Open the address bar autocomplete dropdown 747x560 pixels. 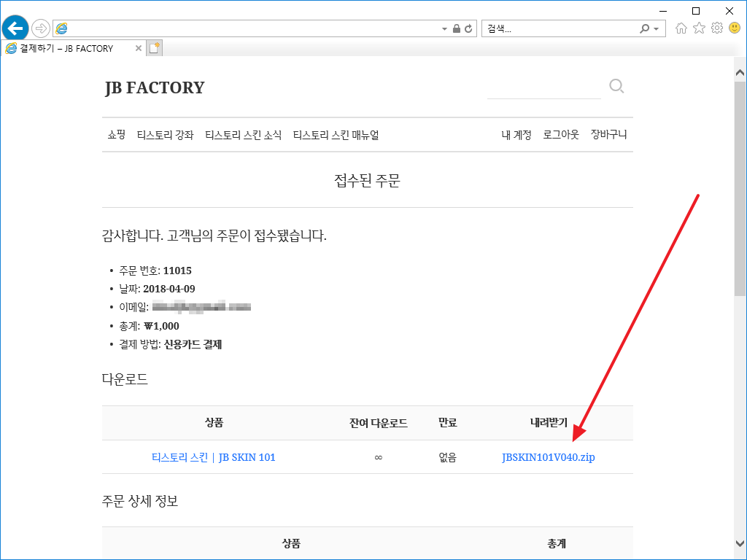[444, 29]
